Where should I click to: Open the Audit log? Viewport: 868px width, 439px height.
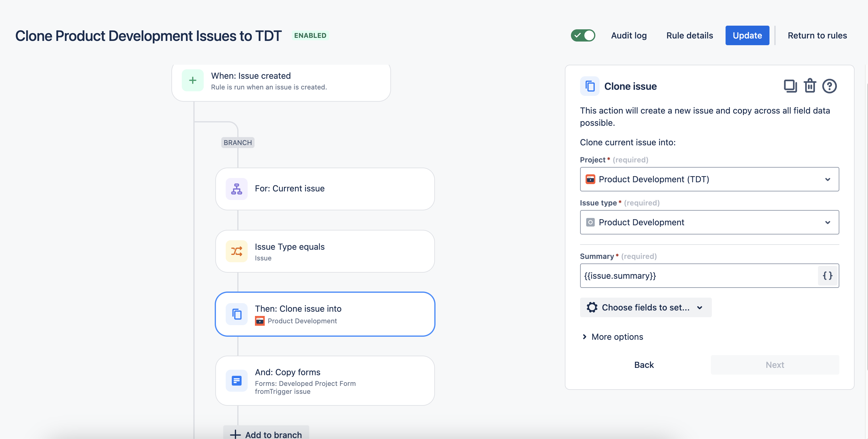point(629,35)
